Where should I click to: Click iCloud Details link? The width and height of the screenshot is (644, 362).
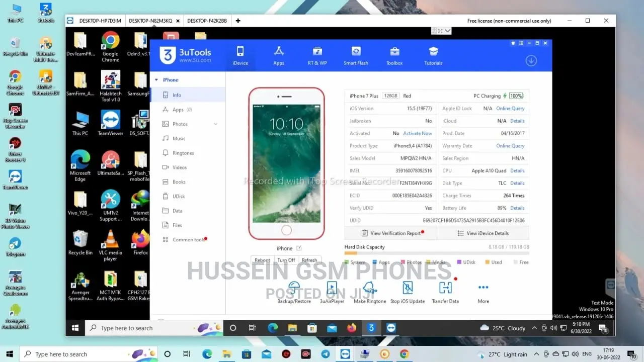517,121
